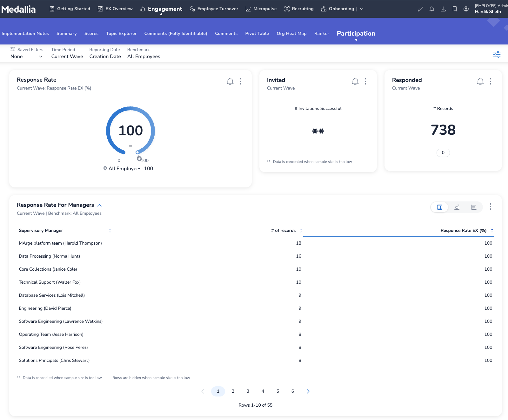Open the Topic Explorer tab
The width and height of the screenshot is (508, 420).
tap(121, 33)
